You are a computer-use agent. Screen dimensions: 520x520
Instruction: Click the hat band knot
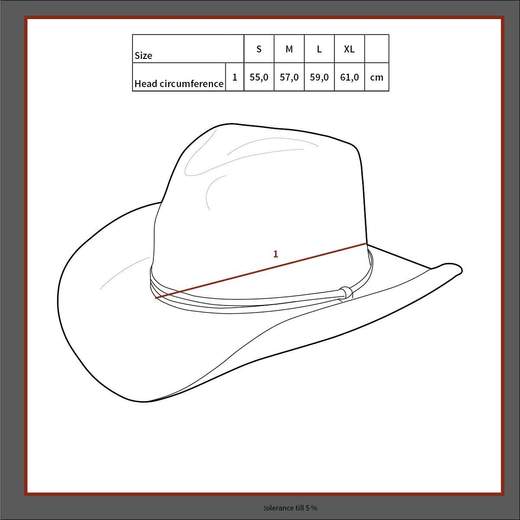click(x=346, y=292)
